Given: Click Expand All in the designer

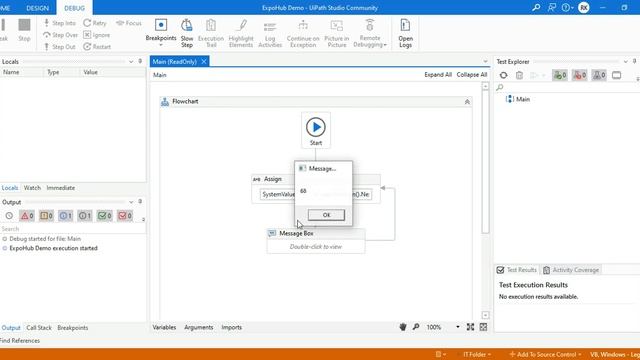Looking at the screenshot, I should 438,75.
